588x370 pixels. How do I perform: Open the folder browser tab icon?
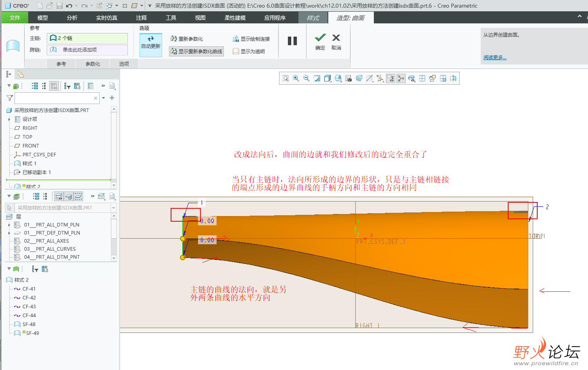click(x=21, y=74)
